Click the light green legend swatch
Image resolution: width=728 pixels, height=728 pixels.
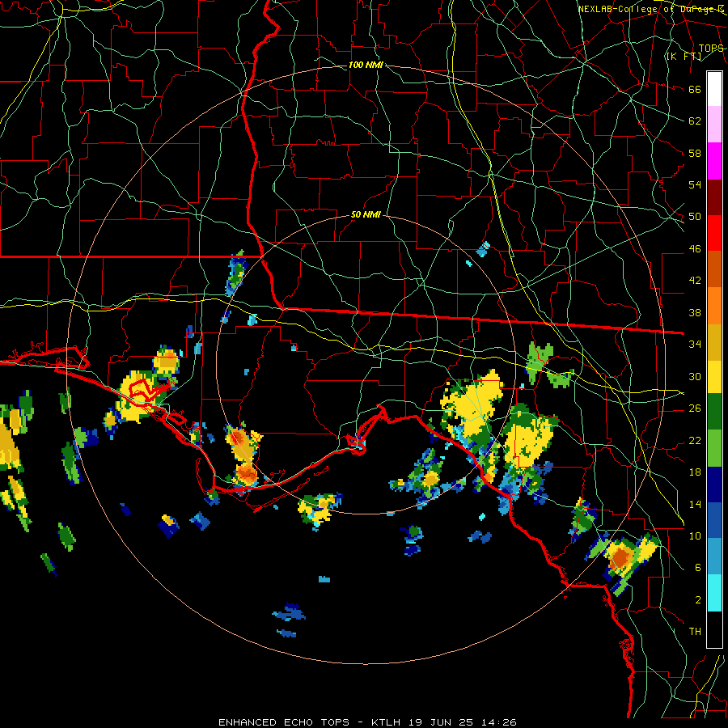click(714, 448)
